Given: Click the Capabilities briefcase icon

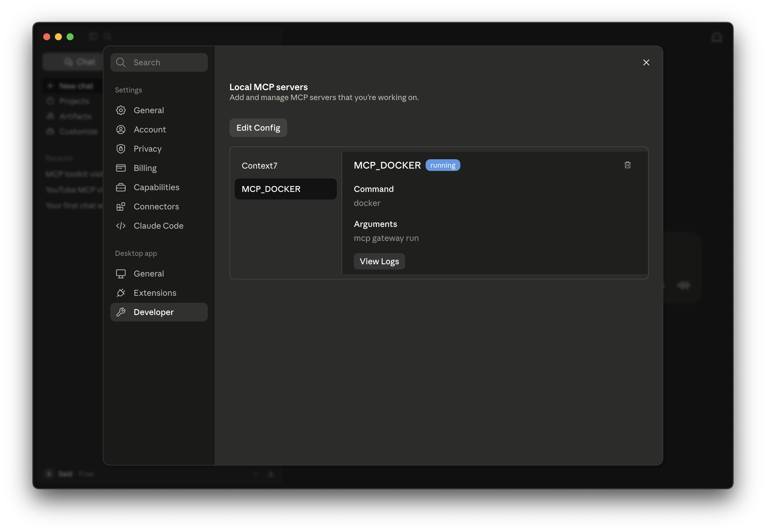Looking at the screenshot, I should pos(121,187).
